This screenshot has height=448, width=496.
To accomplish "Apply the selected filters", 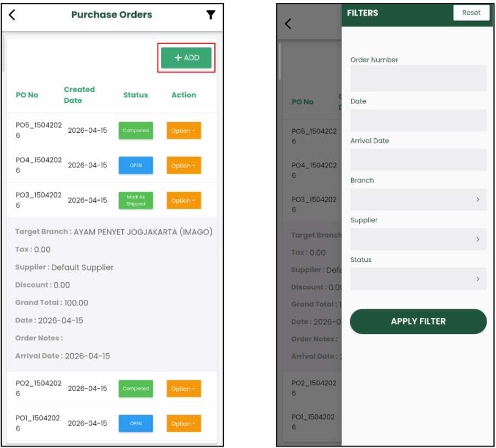I will click(x=418, y=321).
